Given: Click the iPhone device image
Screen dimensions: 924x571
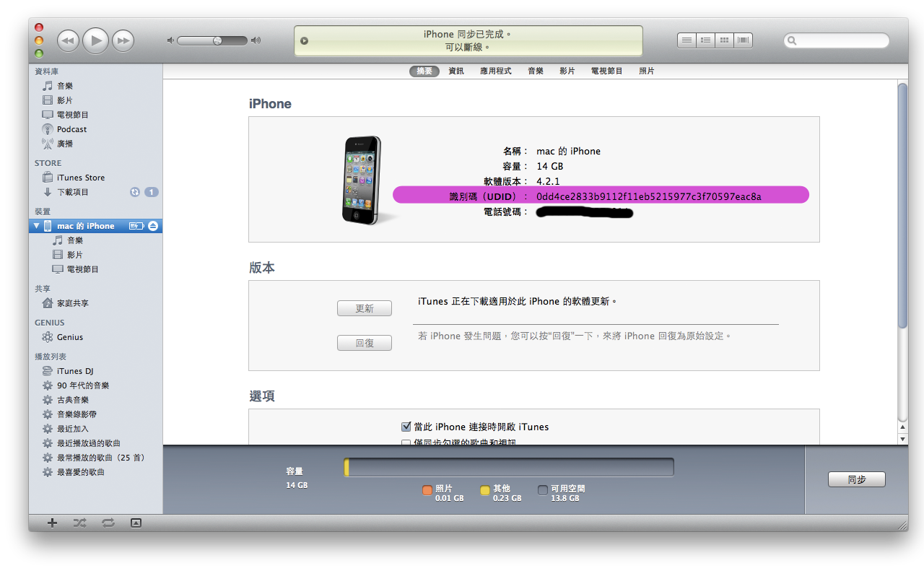Looking at the screenshot, I should tap(362, 180).
